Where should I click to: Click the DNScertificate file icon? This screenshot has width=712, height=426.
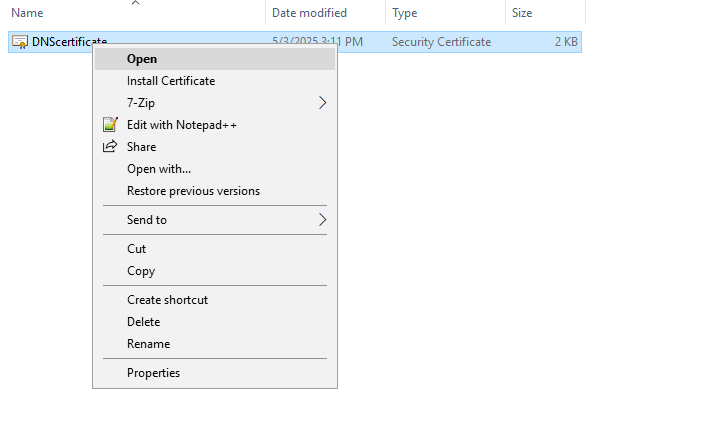tap(20, 42)
